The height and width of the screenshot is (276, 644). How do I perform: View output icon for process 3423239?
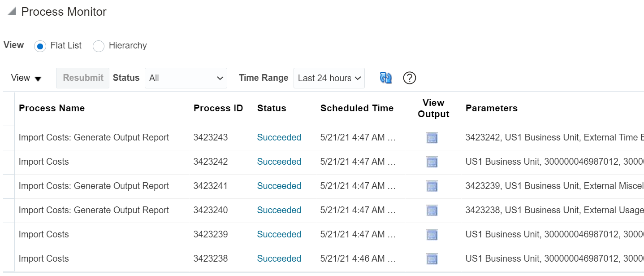click(x=432, y=235)
